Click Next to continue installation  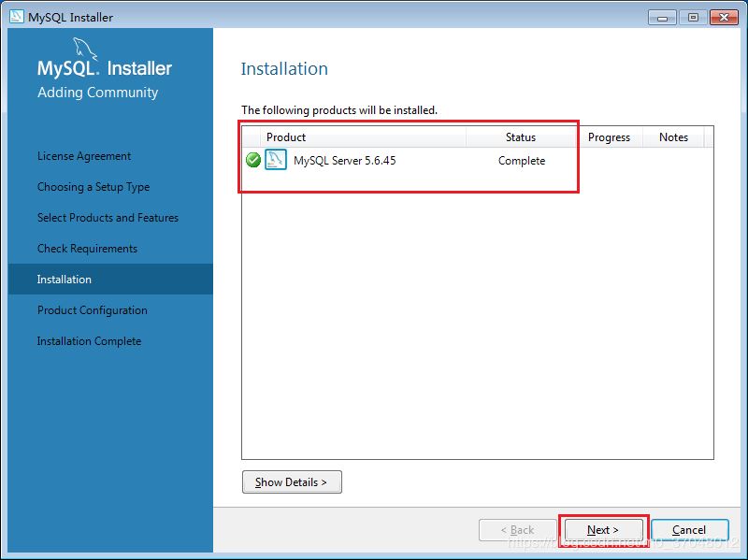coord(603,530)
